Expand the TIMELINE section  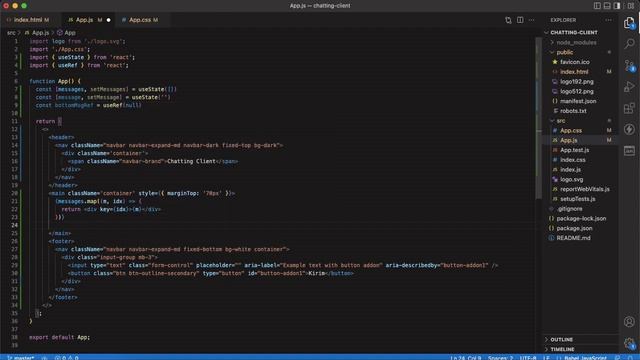pyautogui.click(x=562, y=349)
